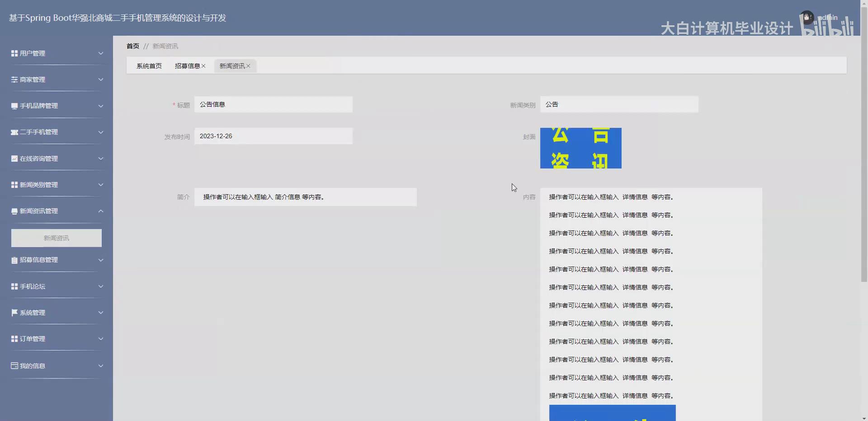Click the system title in header
Viewport: 868px width, 421px height.
(118, 18)
